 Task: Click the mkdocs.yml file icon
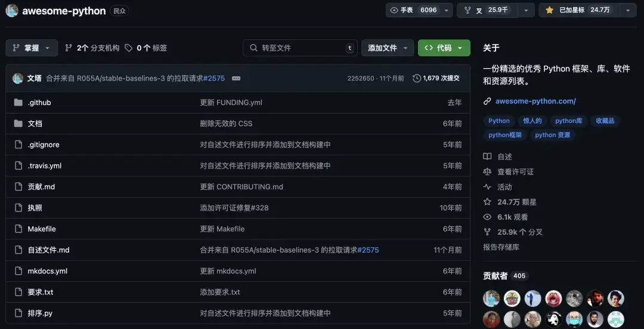tap(18, 271)
